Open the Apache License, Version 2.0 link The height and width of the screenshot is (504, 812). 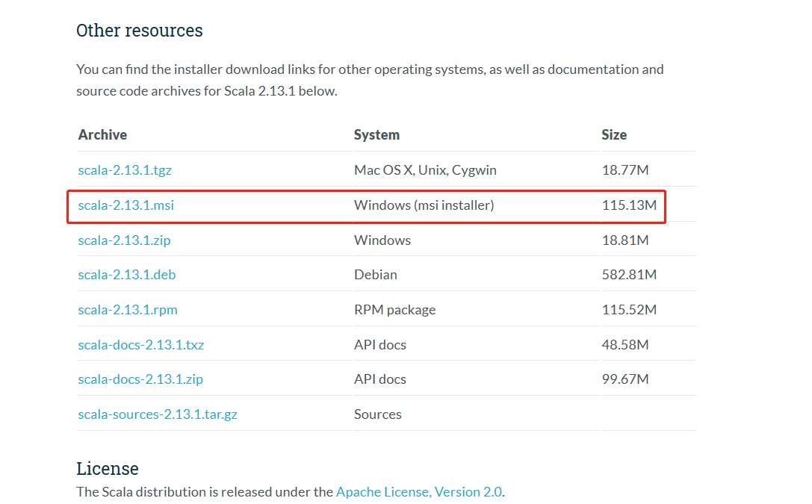419,491
